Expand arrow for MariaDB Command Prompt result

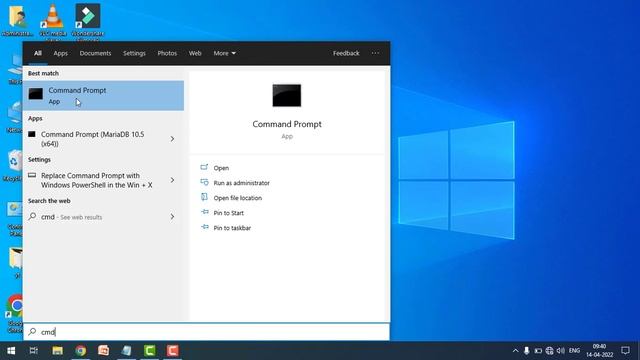[172, 139]
